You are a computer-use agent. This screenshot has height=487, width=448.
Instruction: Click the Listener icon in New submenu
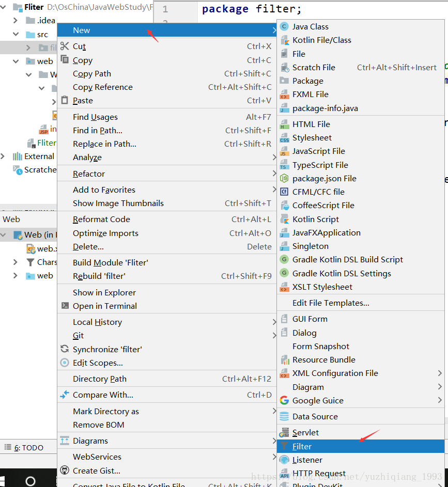coord(284,460)
